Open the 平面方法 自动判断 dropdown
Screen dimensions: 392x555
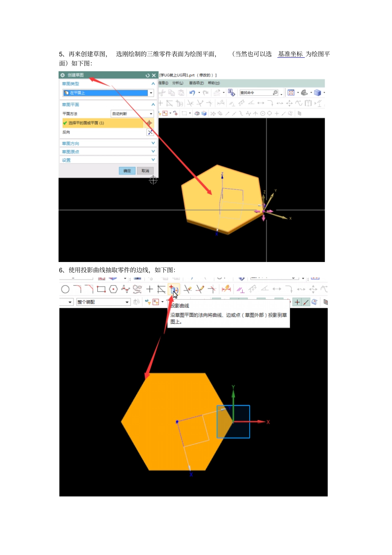pos(132,113)
